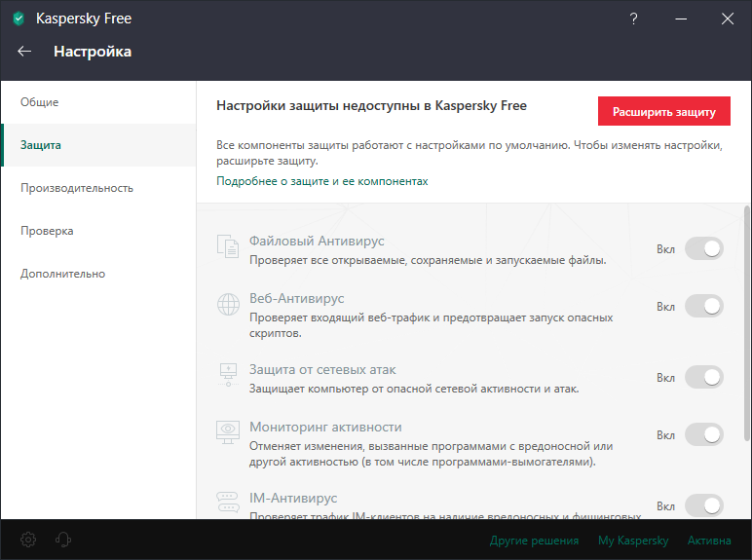Toggle the Защита от сетевых атак switch
Image resolution: width=752 pixels, height=560 pixels.
point(703,377)
